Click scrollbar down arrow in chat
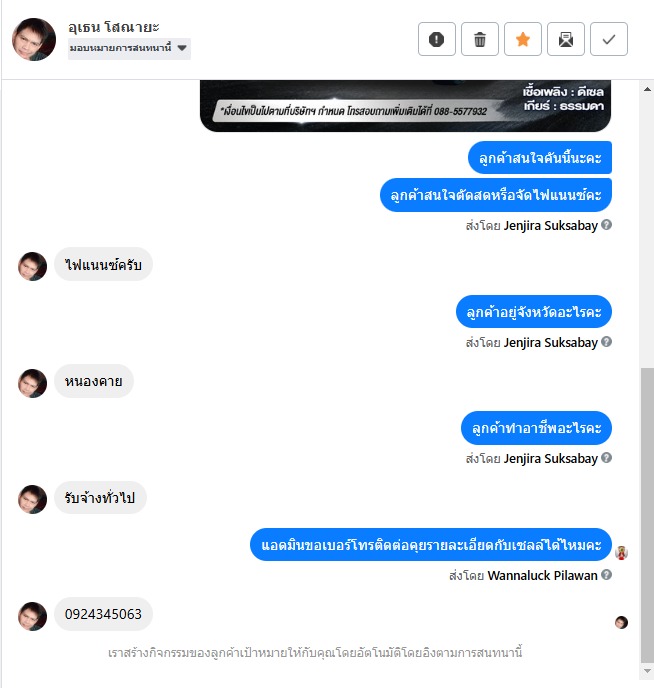 [647, 671]
